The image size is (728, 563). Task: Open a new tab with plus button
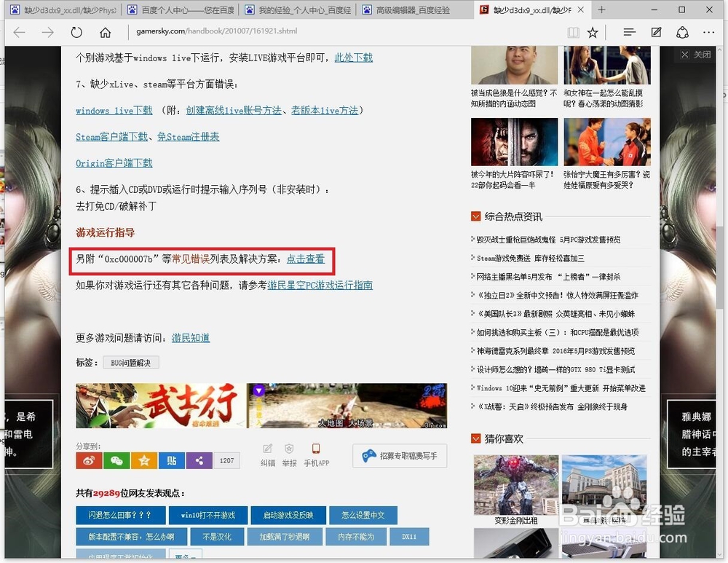[x=601, y=9]
